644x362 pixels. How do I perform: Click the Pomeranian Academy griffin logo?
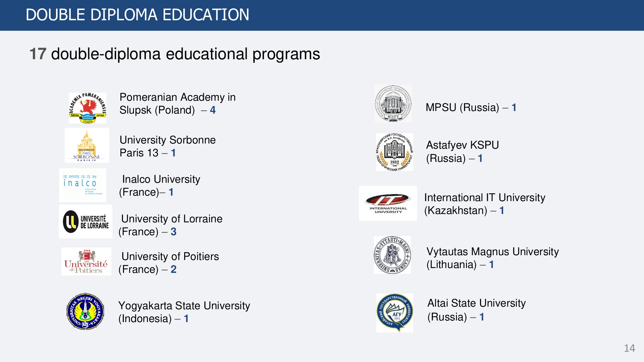pos(87,108)
